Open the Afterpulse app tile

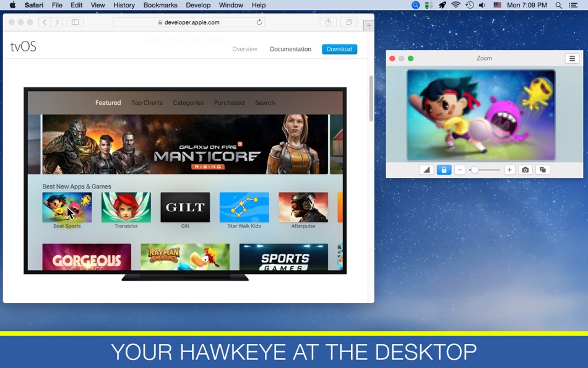click(303, 208)
